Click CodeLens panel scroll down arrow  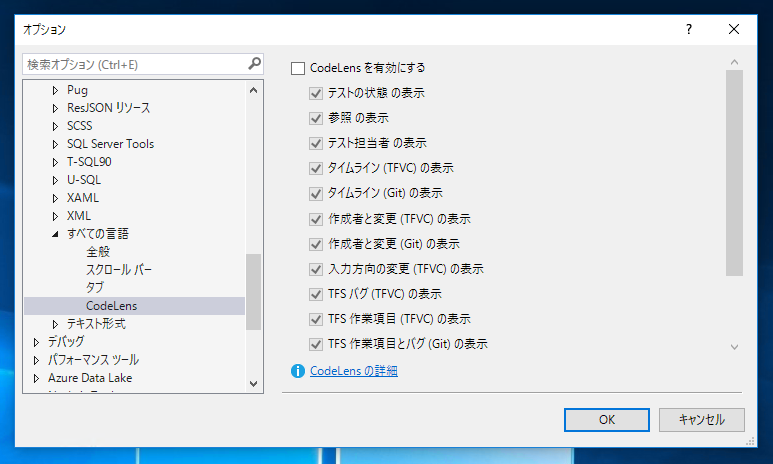[x=734, y=347]
